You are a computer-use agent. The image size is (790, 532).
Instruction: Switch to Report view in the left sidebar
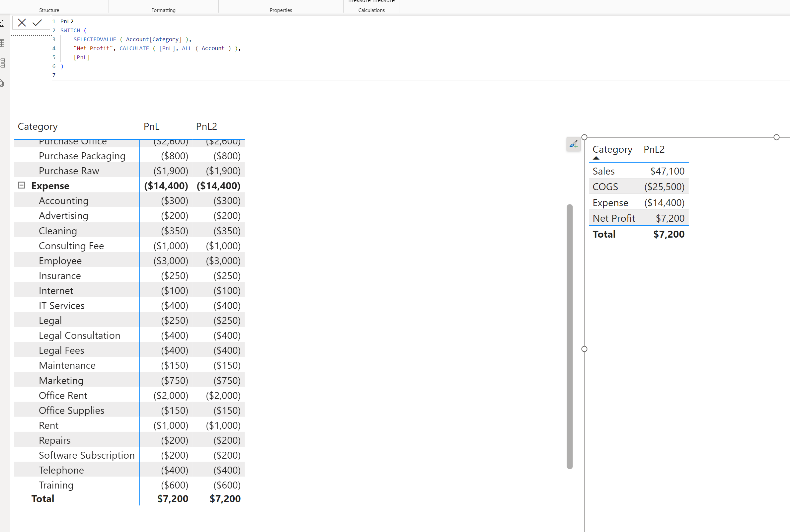tap(2, 24)
